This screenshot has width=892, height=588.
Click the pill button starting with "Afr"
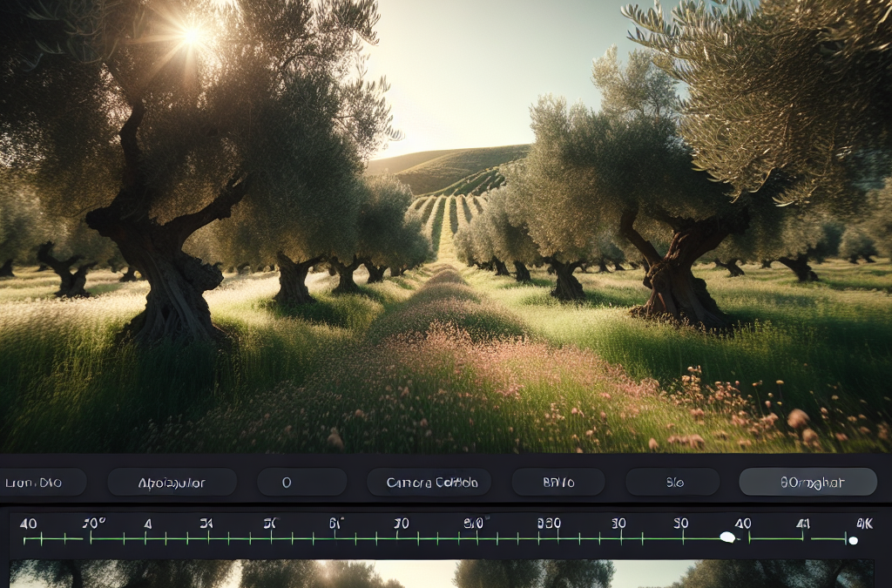(x=172, y=483)
